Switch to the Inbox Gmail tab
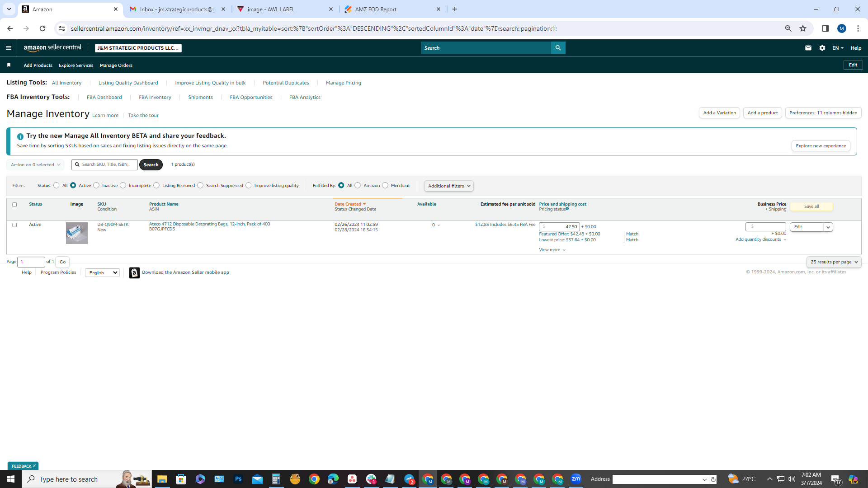Screen dimensions: 868x488 [x=177, y=9]
